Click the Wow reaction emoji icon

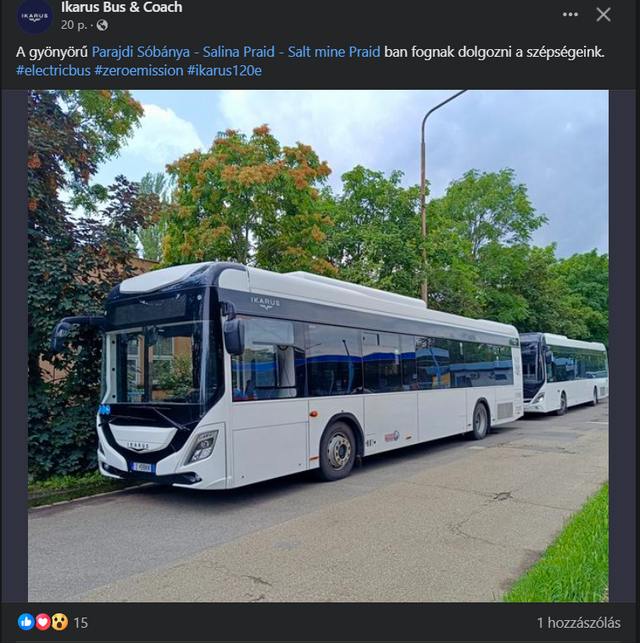click(x=59, y=622)
